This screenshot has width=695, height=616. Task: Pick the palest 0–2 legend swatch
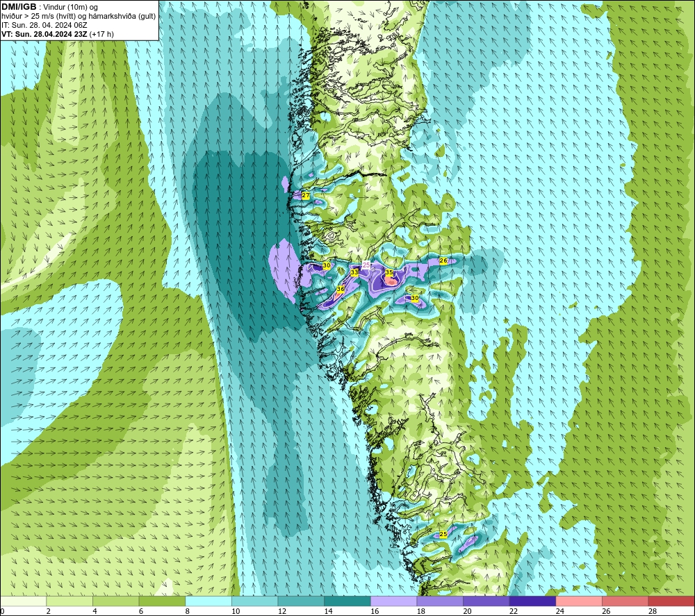[23, 601]
